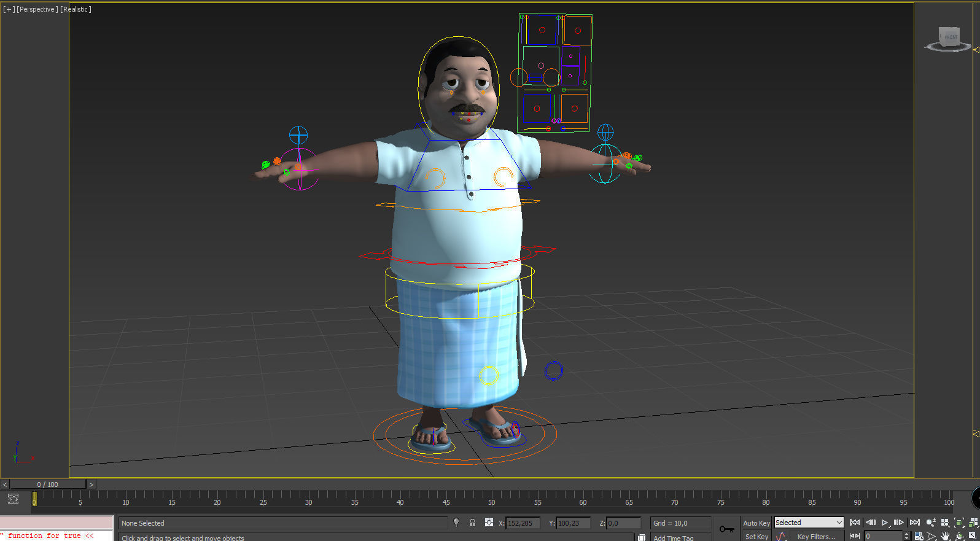Open the [Perspective] viewport menu
Image resolution: width=980 pixels, height=541 pixels.
click(x=37, y=9)
